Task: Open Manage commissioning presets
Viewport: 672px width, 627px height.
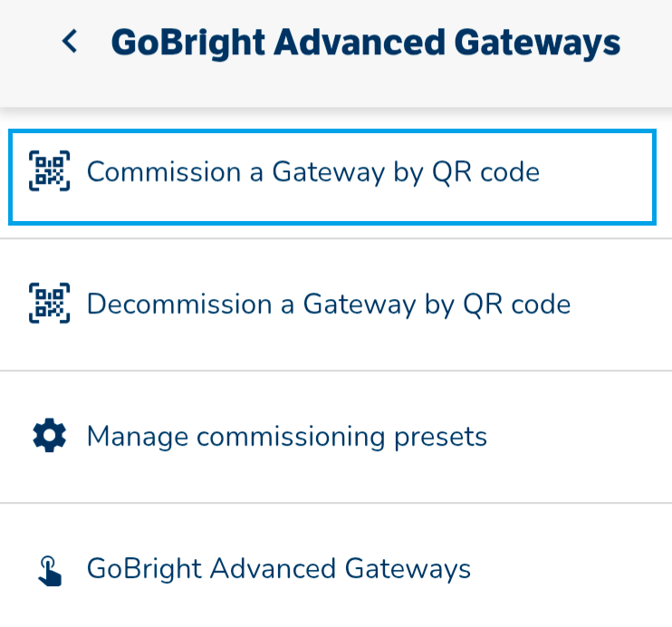Action: [x=336, y=437]
